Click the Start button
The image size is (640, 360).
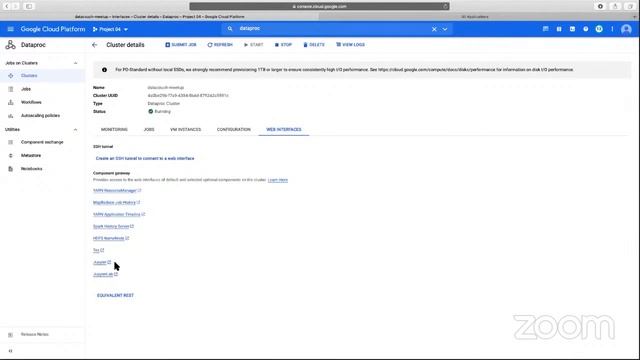(253, 45)
